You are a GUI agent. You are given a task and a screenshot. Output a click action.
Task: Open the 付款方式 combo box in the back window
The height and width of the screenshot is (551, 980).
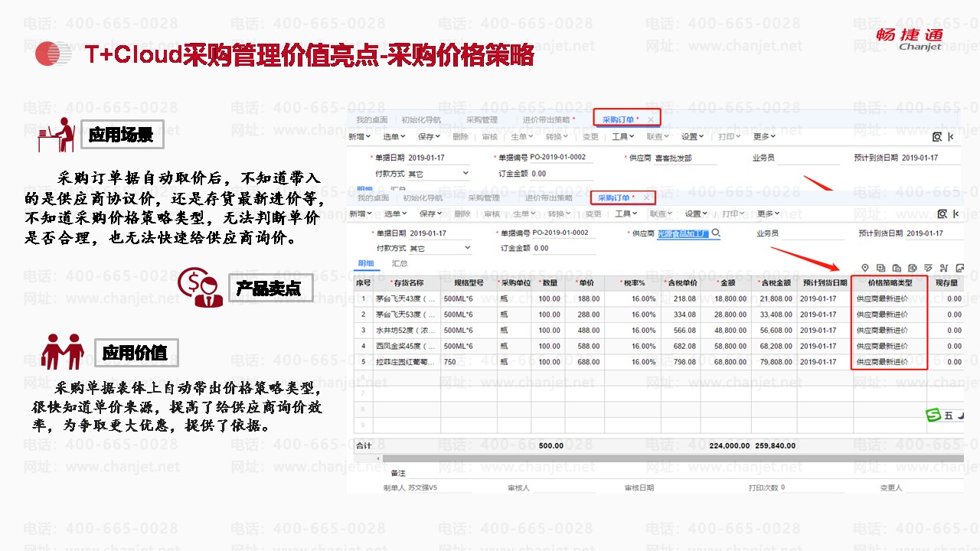438,174
